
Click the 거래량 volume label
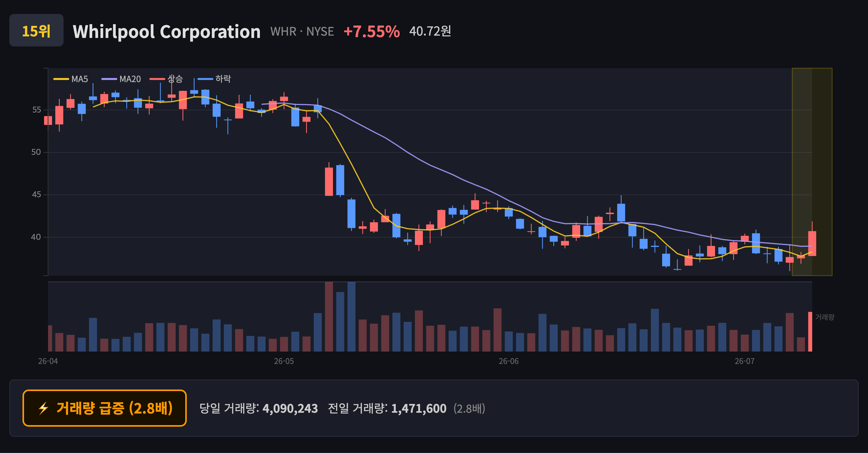coord(825,317)
